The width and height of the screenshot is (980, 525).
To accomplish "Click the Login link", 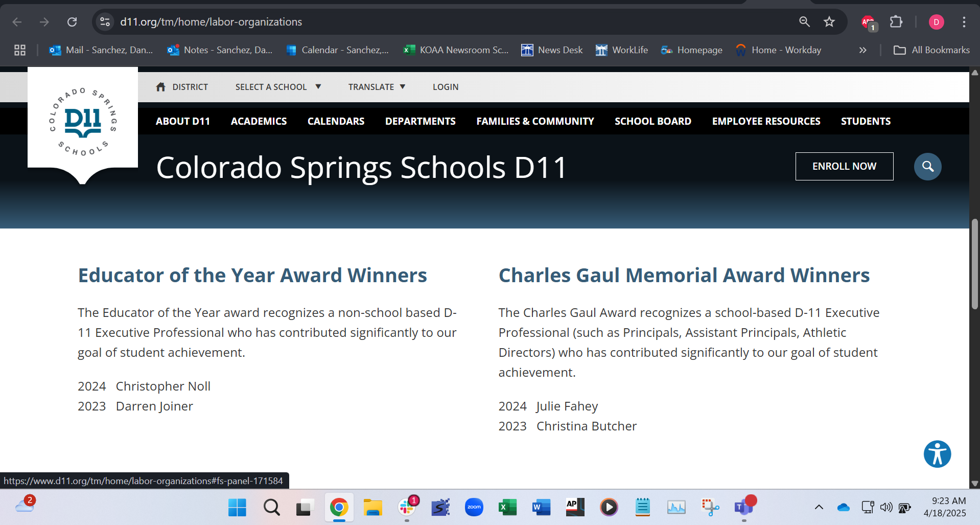I will pyautogui.click(x=446, y=87).
